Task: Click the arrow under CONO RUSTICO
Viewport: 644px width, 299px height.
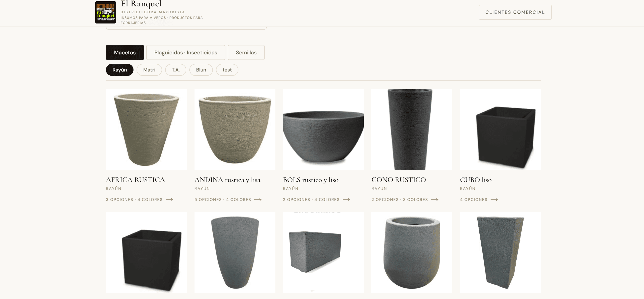Action: [435, 200]
